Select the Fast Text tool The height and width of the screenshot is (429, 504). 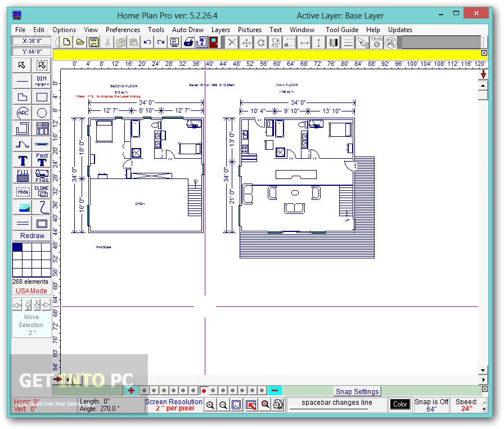pyautogui.click(x=43, y=160)
